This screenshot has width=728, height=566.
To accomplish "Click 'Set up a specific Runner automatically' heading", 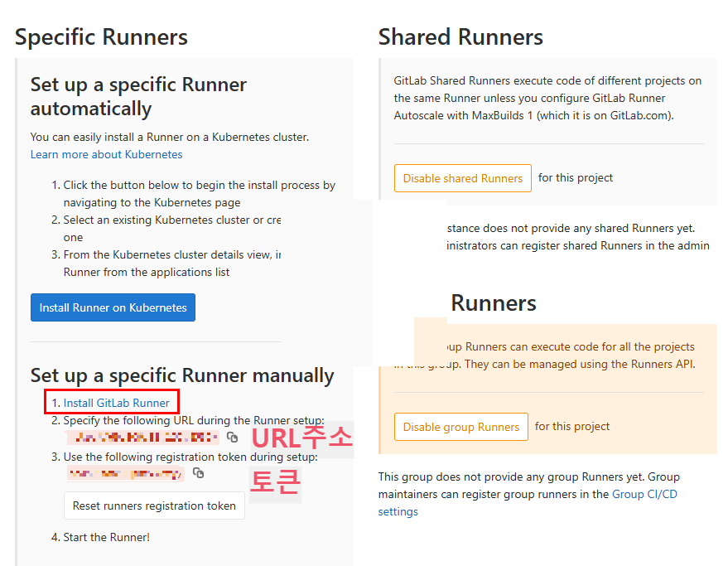I will [138, 97].
